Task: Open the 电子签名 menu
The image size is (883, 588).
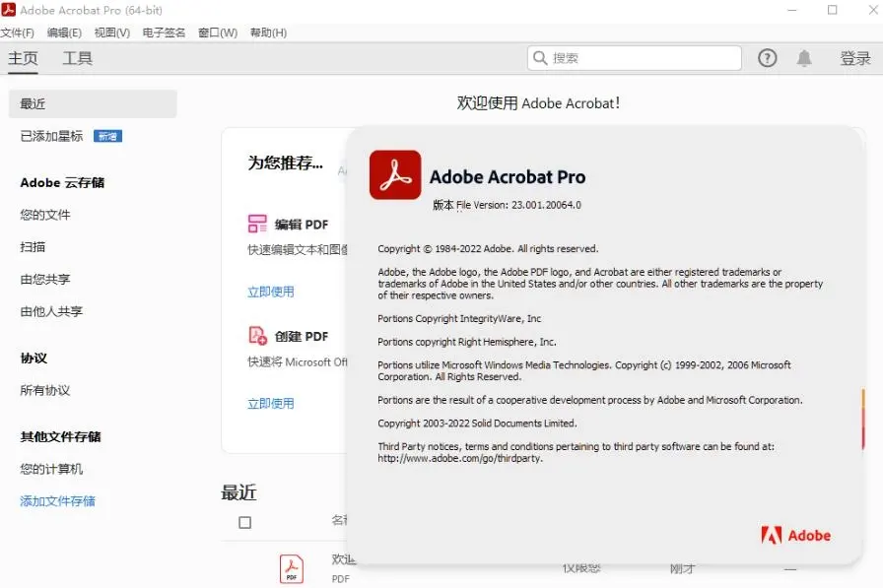Action: (164, 33)
